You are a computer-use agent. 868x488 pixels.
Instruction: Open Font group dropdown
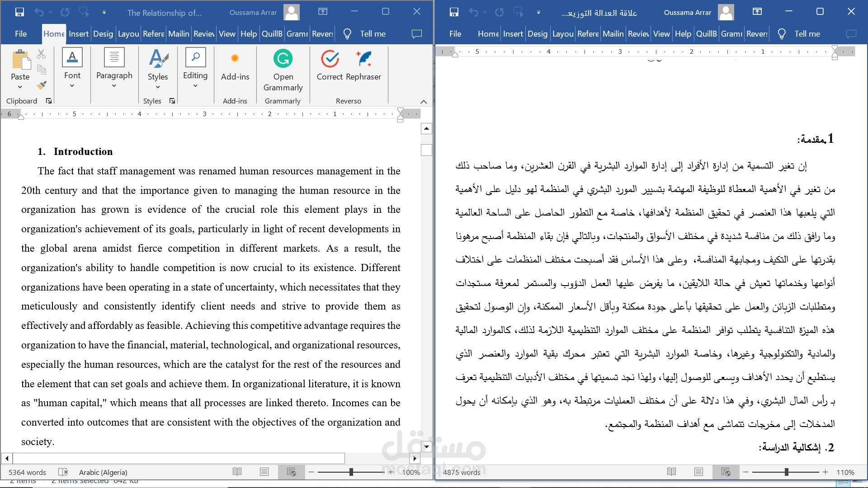click(x=72, y=68)
